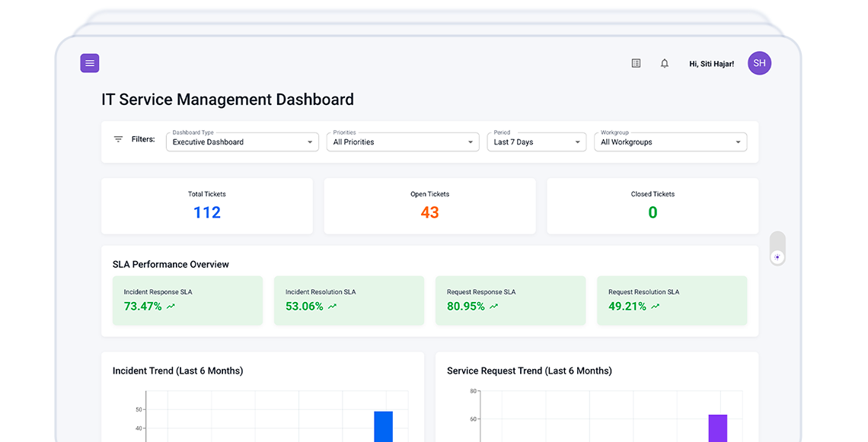Open the purple hamburger menu
Image resolution: width=868 pixels, height=442 pixels.
(x=90, y=63)
